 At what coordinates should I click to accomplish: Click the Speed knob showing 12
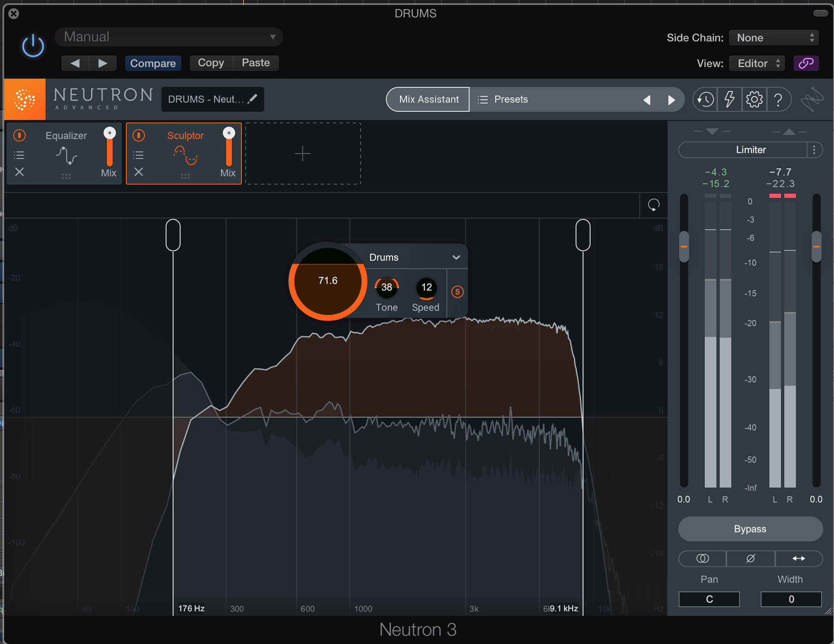pos(427,288)
